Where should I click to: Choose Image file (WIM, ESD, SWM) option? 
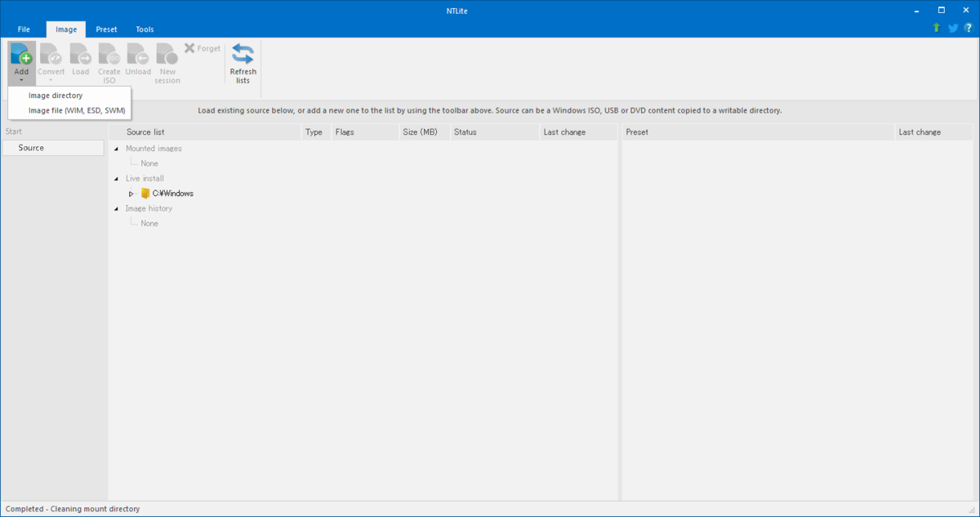(x=69, y=109)
